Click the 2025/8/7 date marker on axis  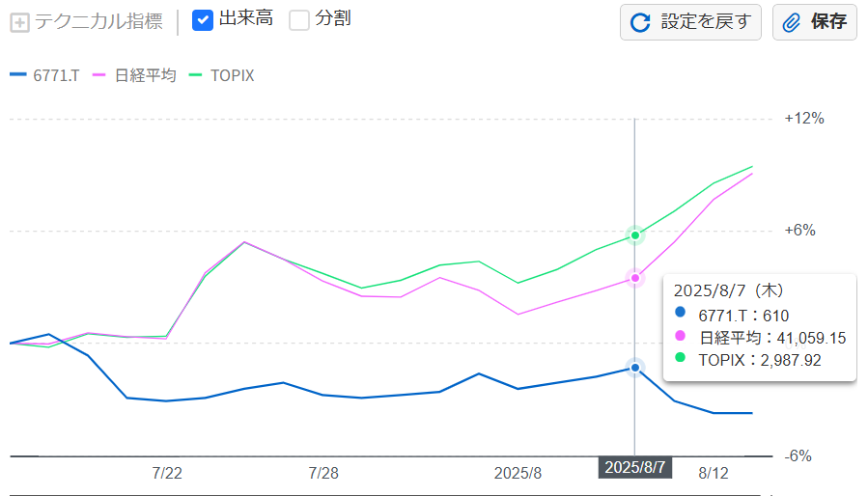coord(635,467)
